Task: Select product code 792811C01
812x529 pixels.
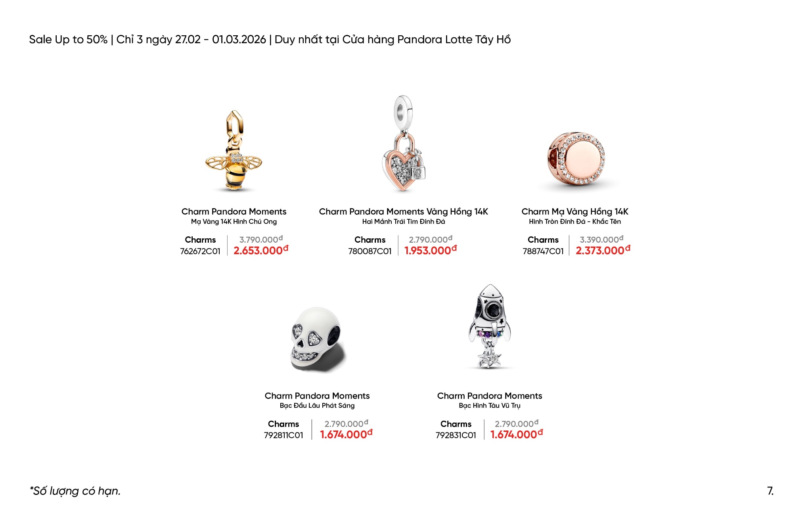Action: click(x=283, y=435)
